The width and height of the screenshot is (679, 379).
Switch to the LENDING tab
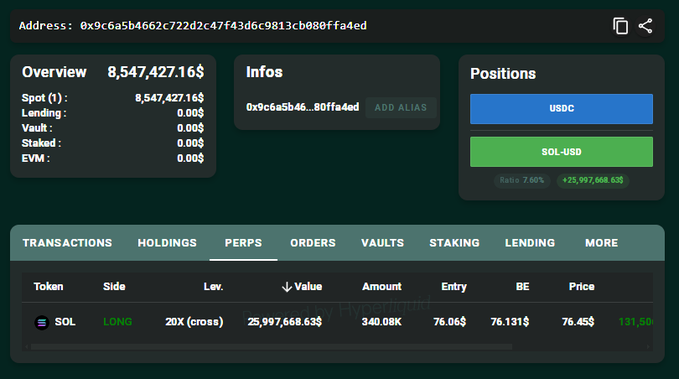[530, 243]
